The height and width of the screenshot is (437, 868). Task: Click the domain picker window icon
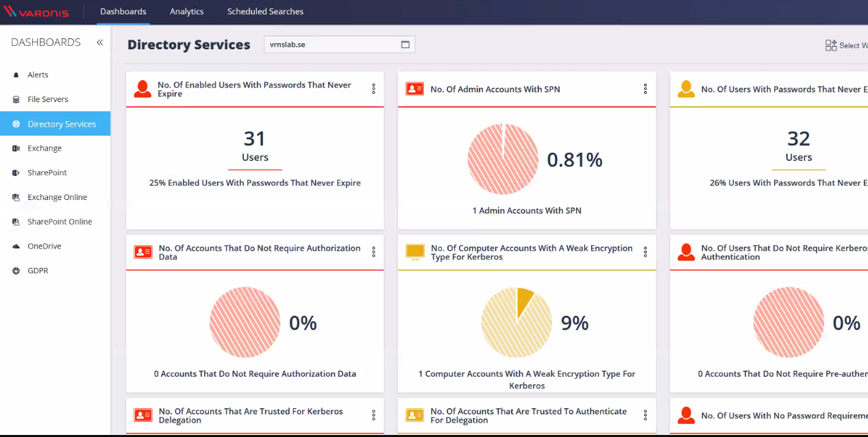coord(405,45)
